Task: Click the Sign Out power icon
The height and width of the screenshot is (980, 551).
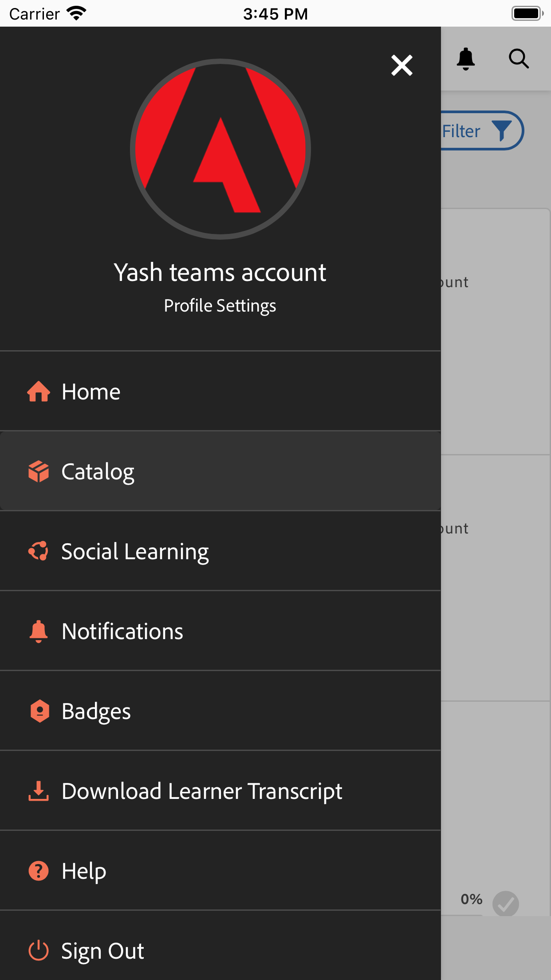Action: [39, 951]
